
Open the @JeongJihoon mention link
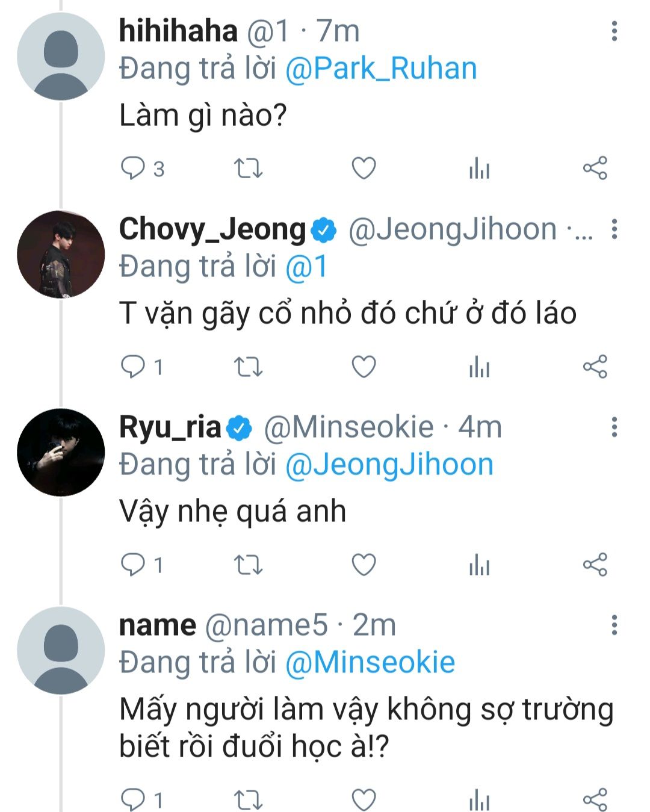pos(389,465)
